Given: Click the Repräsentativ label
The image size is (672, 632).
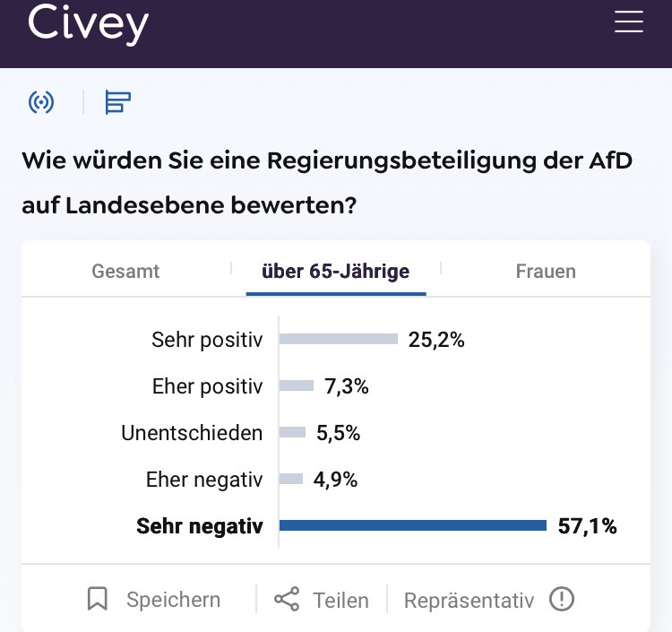Looking at the screenshot, I should point(469,600).
